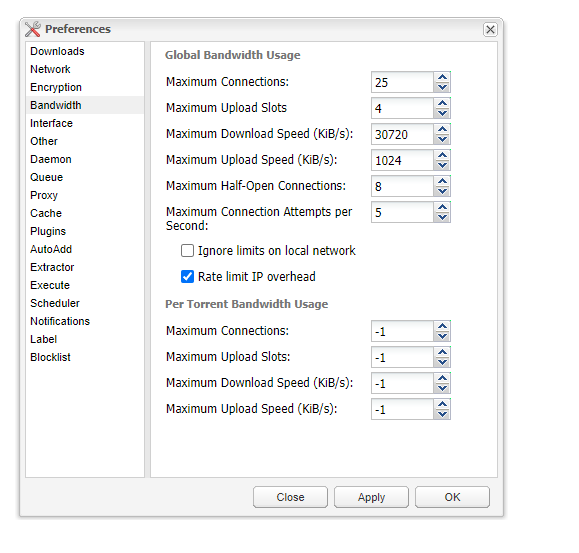This screenshot has width=579, height=553.
Task: Go to the Blocklist settings category
Action: [x=50, y=357]
